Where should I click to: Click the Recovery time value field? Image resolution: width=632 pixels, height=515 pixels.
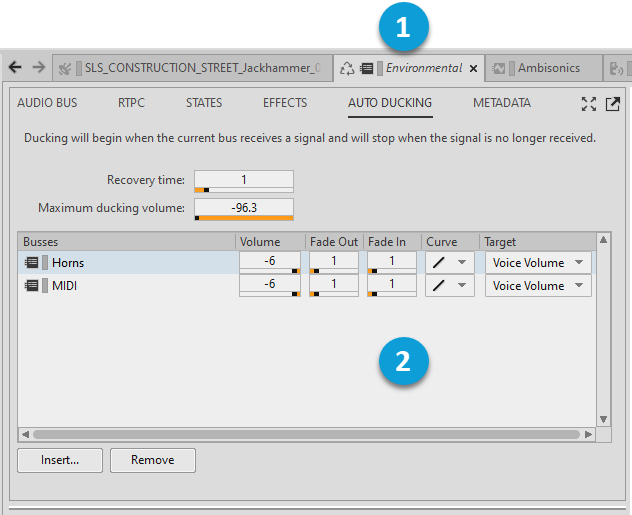244,180
